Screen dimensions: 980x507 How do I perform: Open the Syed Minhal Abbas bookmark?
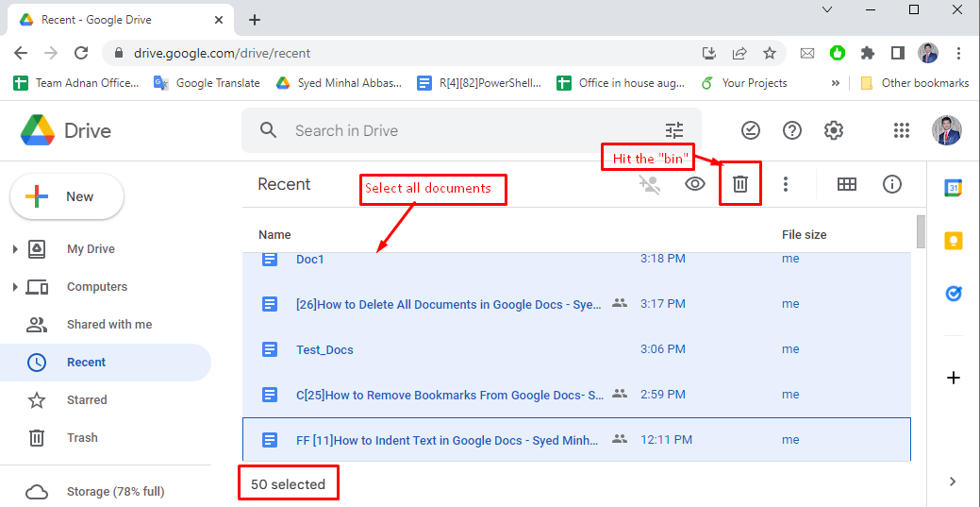coord(339,83)
